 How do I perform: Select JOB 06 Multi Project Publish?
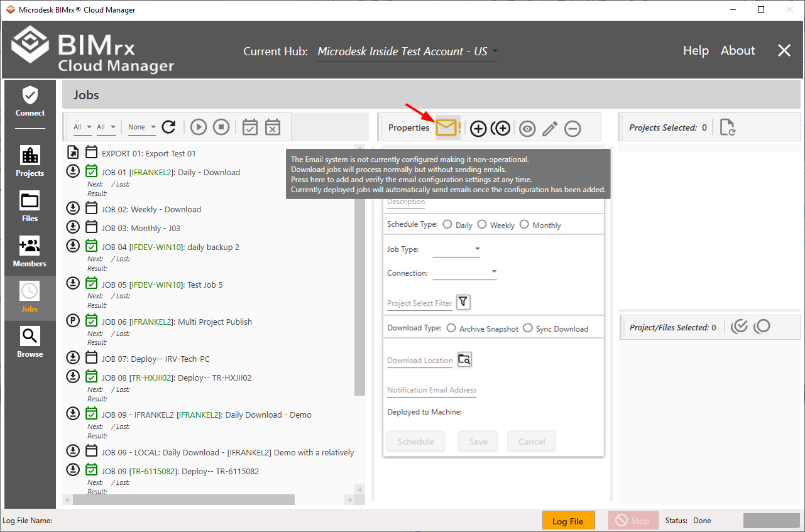177,322
